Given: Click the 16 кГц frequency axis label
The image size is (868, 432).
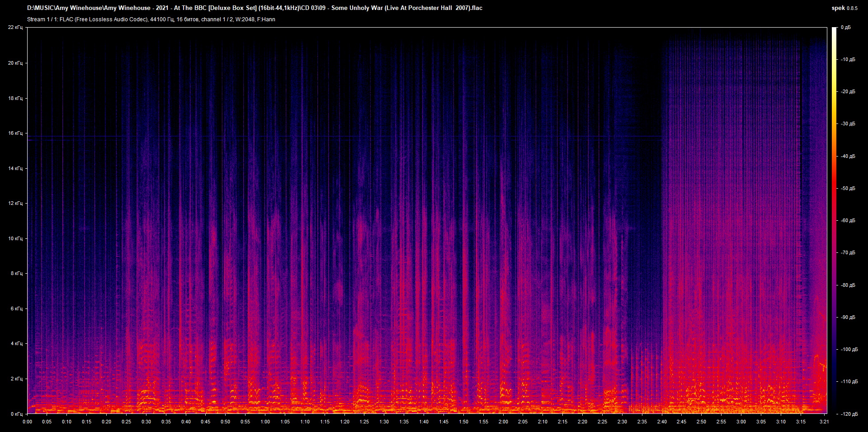Looking at the screenshot, I should pos(15,133).
